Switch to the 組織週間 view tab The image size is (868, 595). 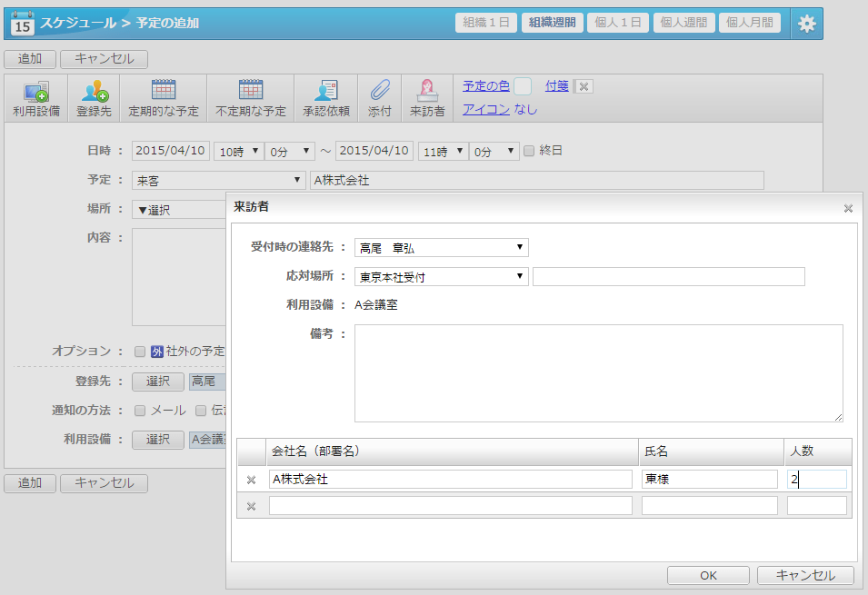(552, 23)
